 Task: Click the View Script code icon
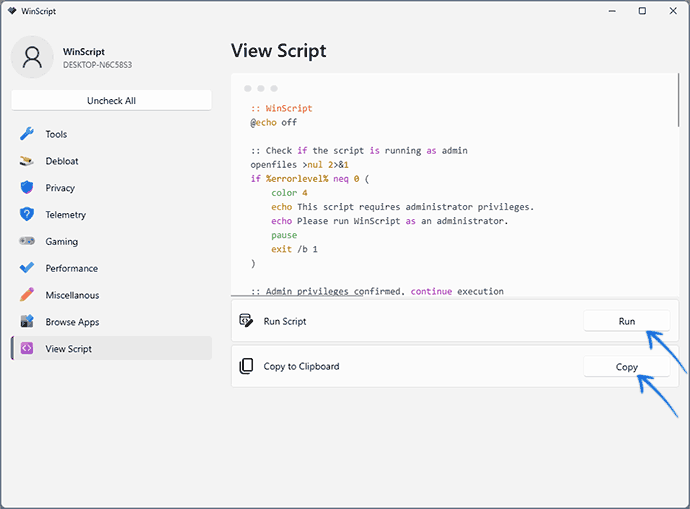pyautogui.click(x=27, y=348)
